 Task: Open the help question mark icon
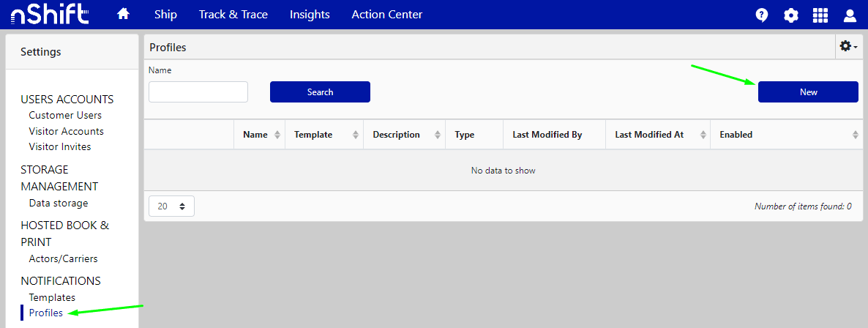click(x=761, y=15)
